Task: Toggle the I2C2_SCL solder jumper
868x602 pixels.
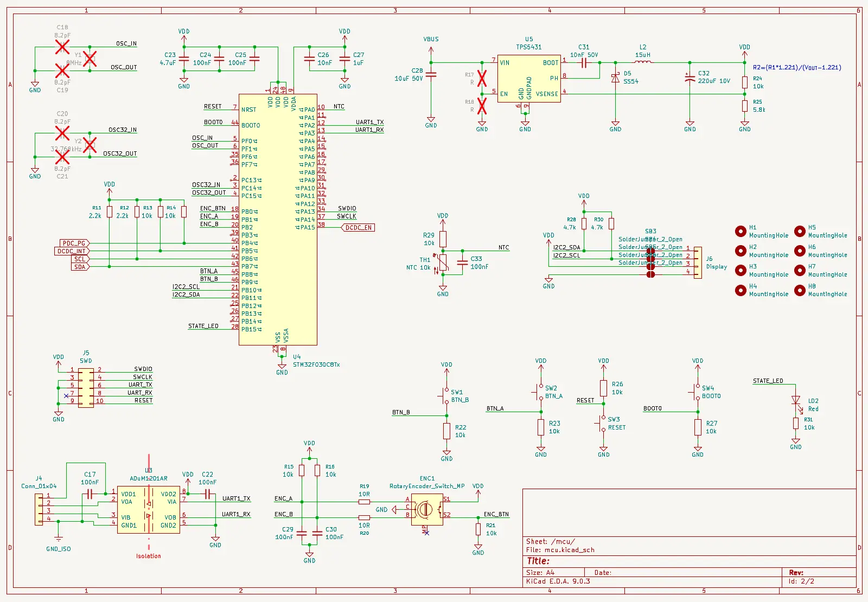Action: 651,259
